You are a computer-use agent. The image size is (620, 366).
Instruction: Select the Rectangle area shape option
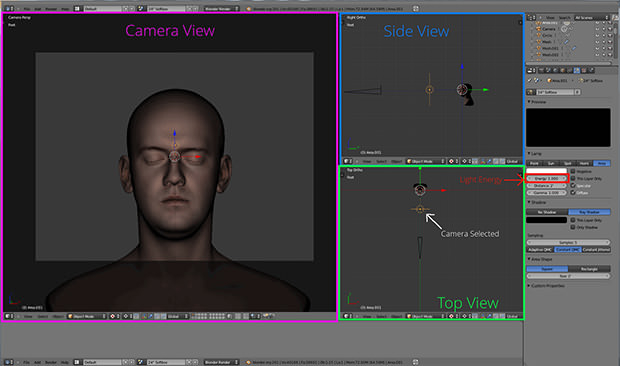[589, 269]
